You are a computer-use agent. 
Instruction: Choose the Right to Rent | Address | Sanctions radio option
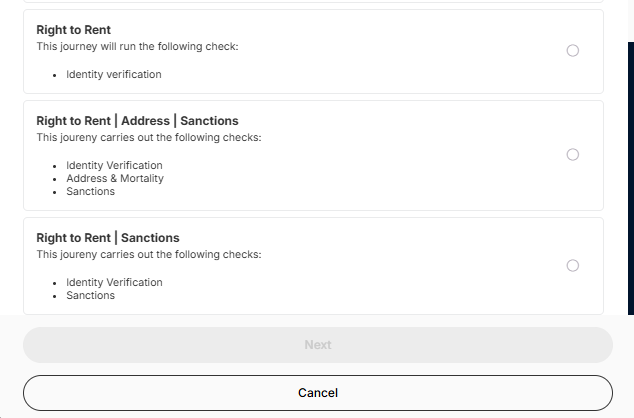[x=573, y=154]
